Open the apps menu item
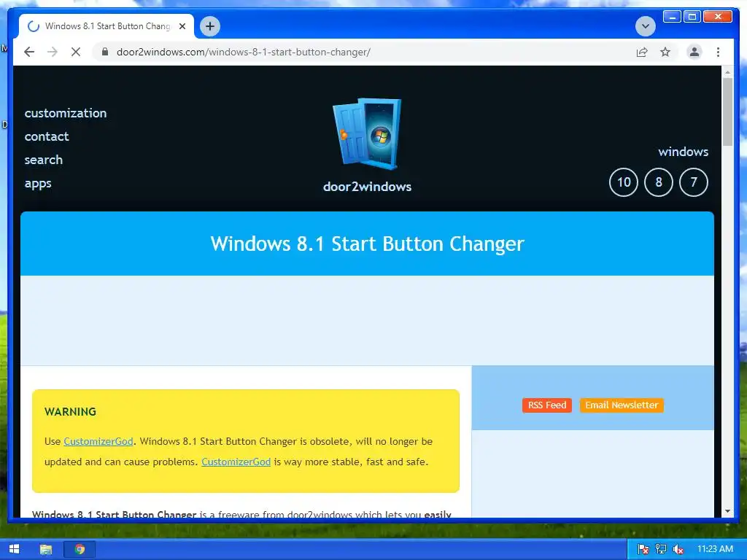The image size is (747, 560). pos(38,184)
